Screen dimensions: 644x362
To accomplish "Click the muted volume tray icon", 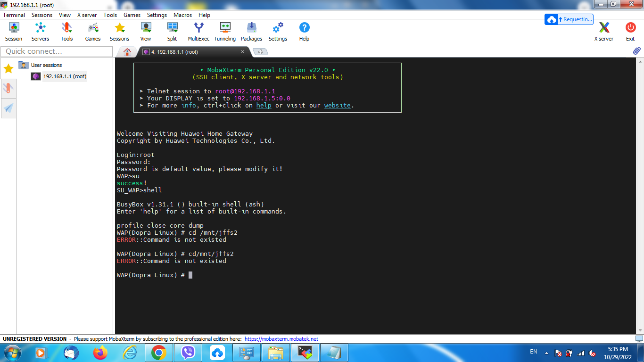I will (592, 353).
